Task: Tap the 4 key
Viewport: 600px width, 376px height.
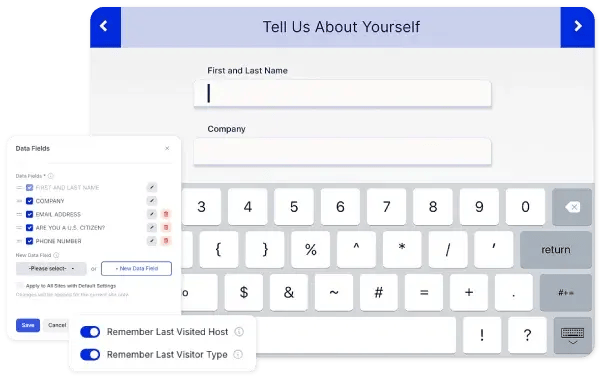Action: 248,207
